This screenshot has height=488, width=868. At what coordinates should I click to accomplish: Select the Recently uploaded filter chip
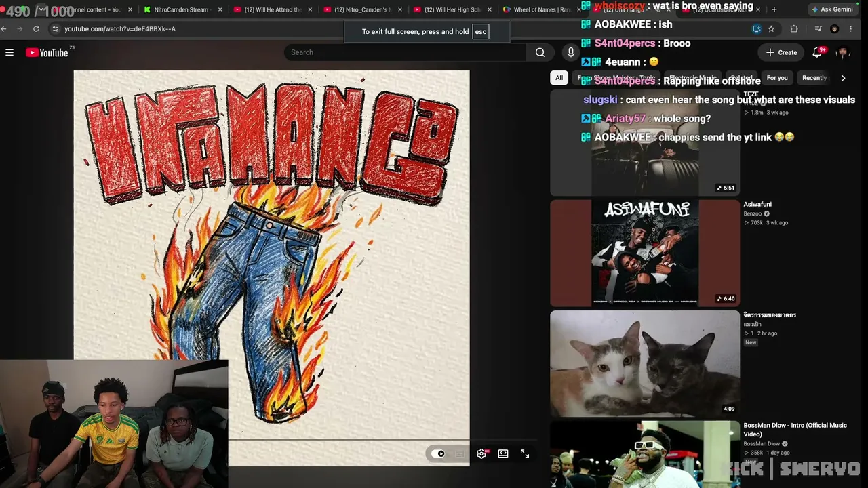click(814, 78)
